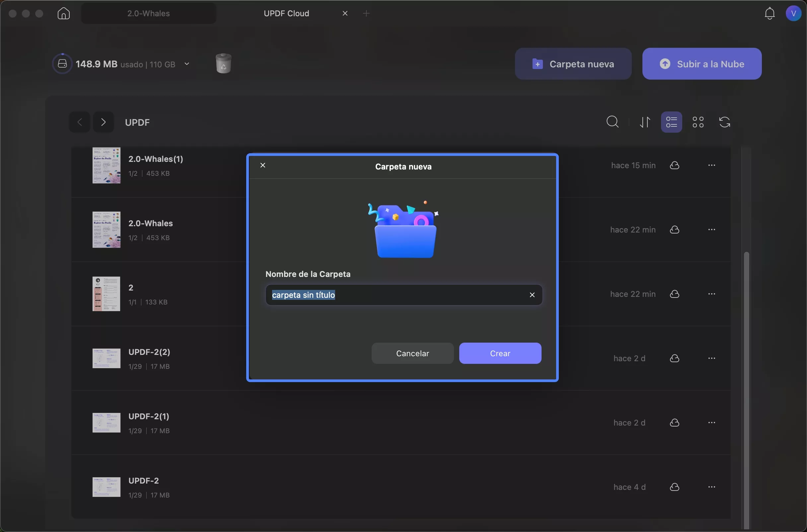Click cloud icon for file 2
This screenshot has height=532, width=807.
[675, 294]
